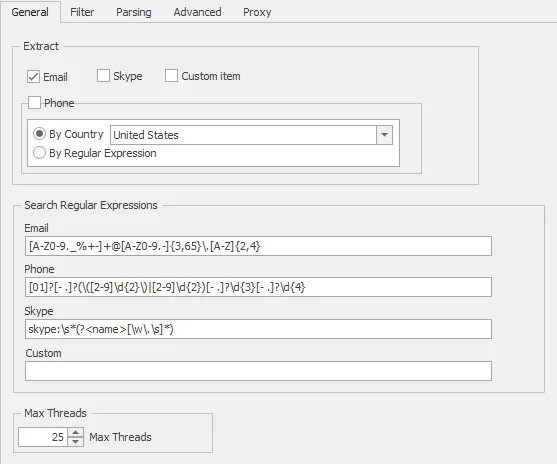Click the Phone regular expression field
557x464 pixels.
258,287
